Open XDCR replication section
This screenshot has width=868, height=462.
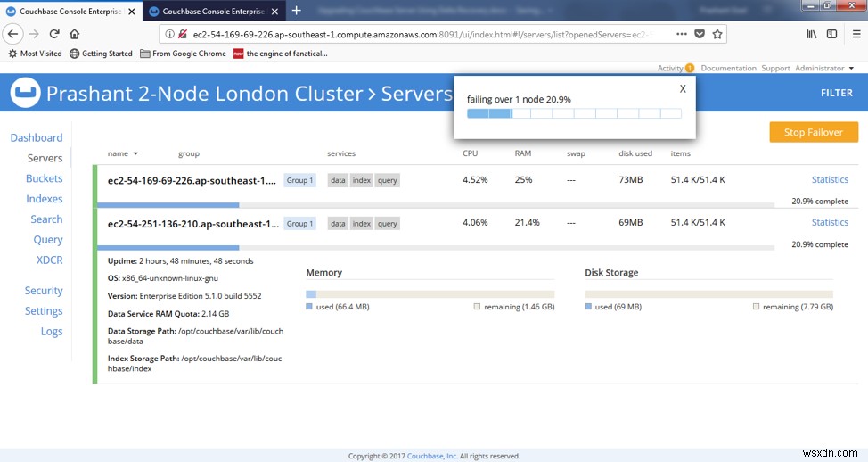click(50, 260)
